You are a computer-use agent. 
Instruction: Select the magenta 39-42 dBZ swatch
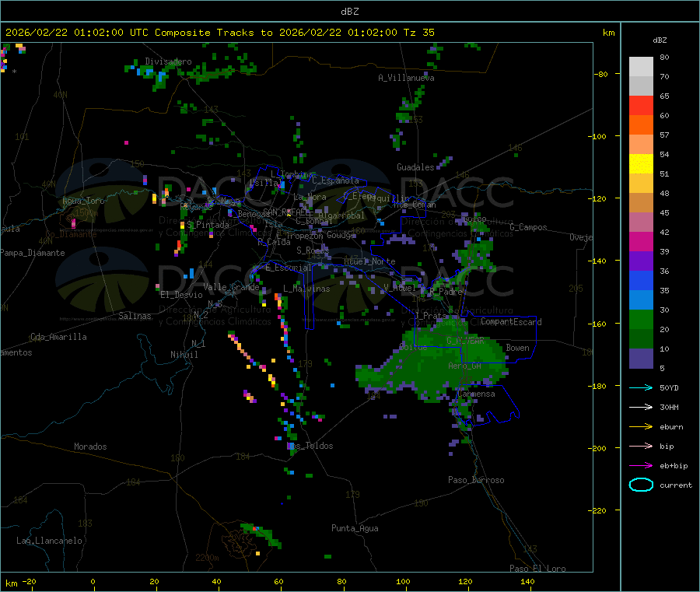pyautogui.click(x=641, y=241)
